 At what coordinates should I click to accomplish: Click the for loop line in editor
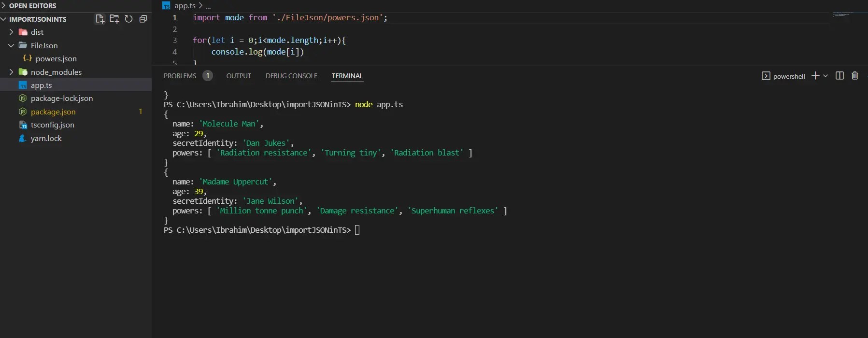pyautogui.click(x=269, y=40)
